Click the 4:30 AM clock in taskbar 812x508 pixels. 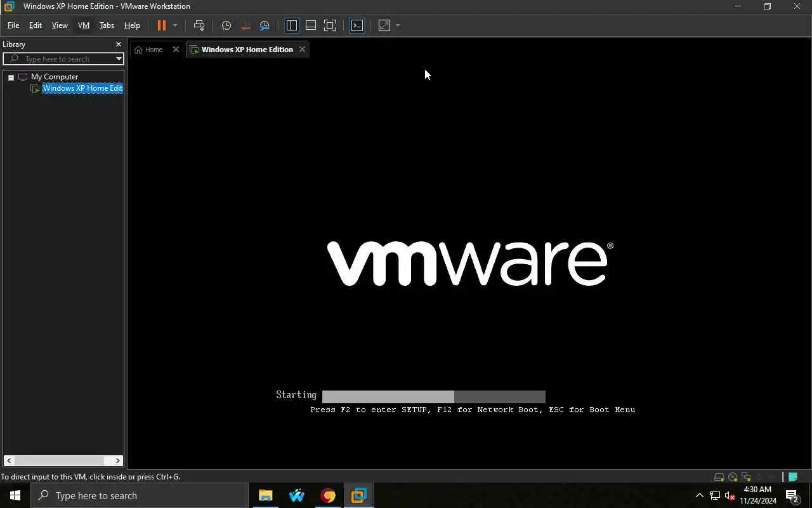tap(757, 495)
